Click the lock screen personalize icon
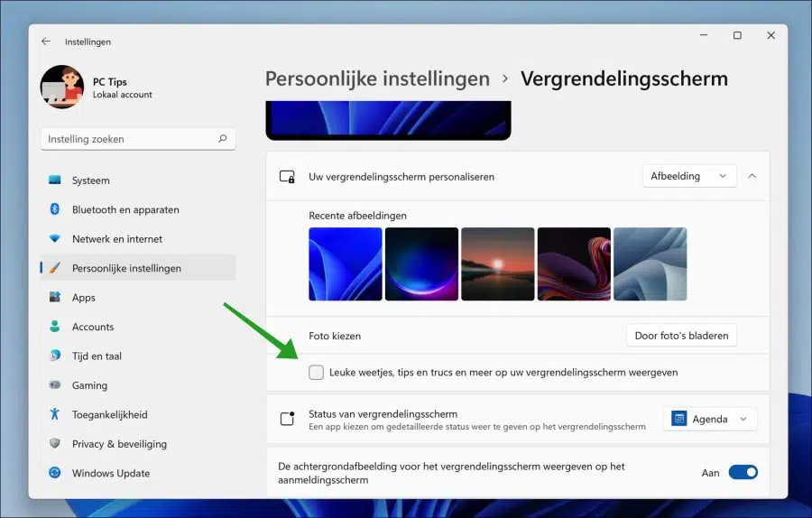Viewport: 812px width, 518px height. 287,177
